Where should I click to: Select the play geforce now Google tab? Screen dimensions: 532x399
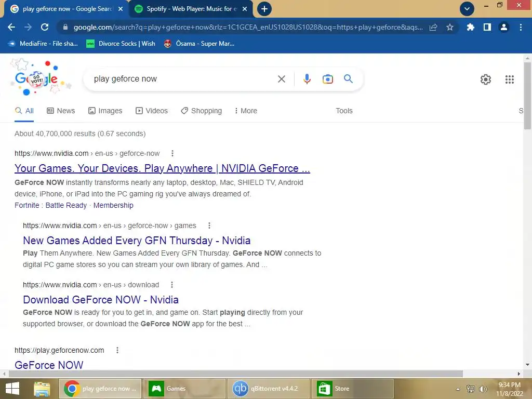point(66,9)
